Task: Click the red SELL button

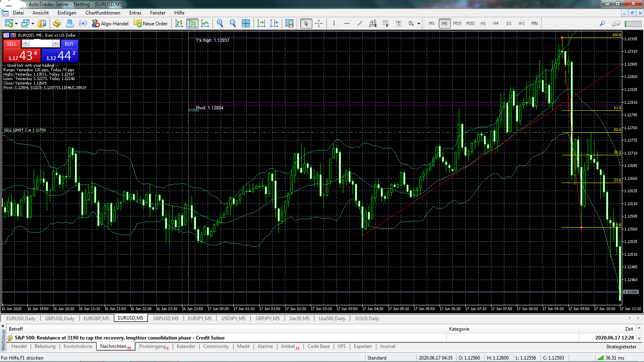Action: [x=12, y=43]
